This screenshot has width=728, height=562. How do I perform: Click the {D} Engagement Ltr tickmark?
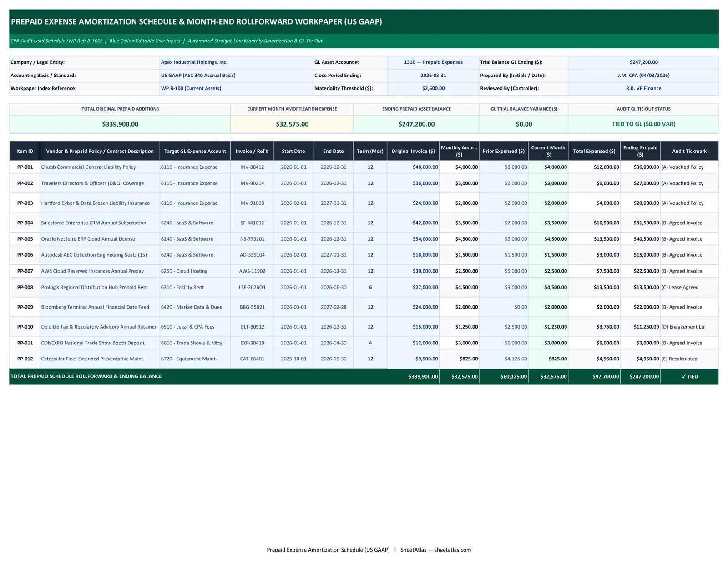coord(689,327)
